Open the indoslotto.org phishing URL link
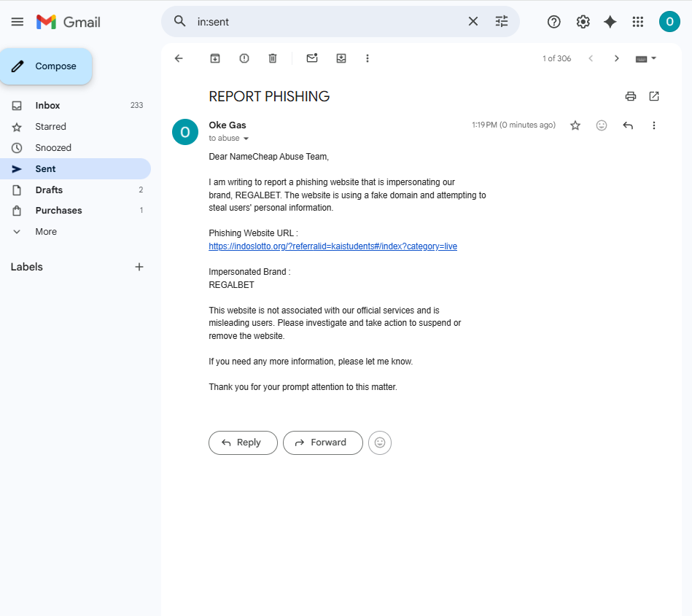 point(333,246)
